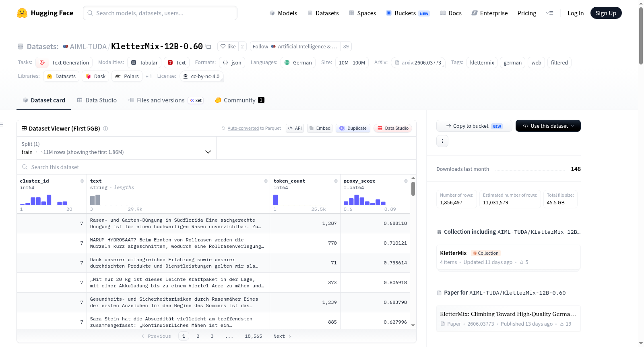Copy the dataset name with the copy icon

208,46
